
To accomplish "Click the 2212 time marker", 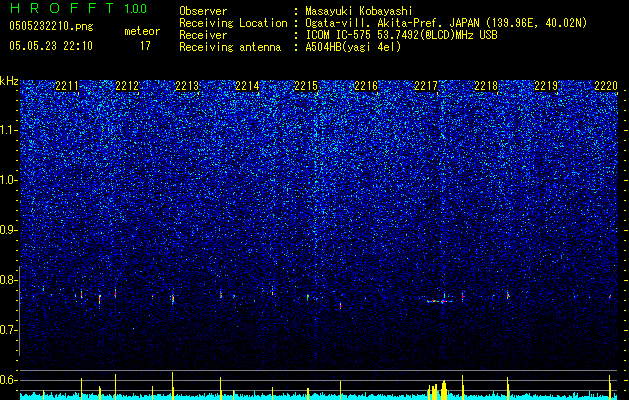I will 127,86.
